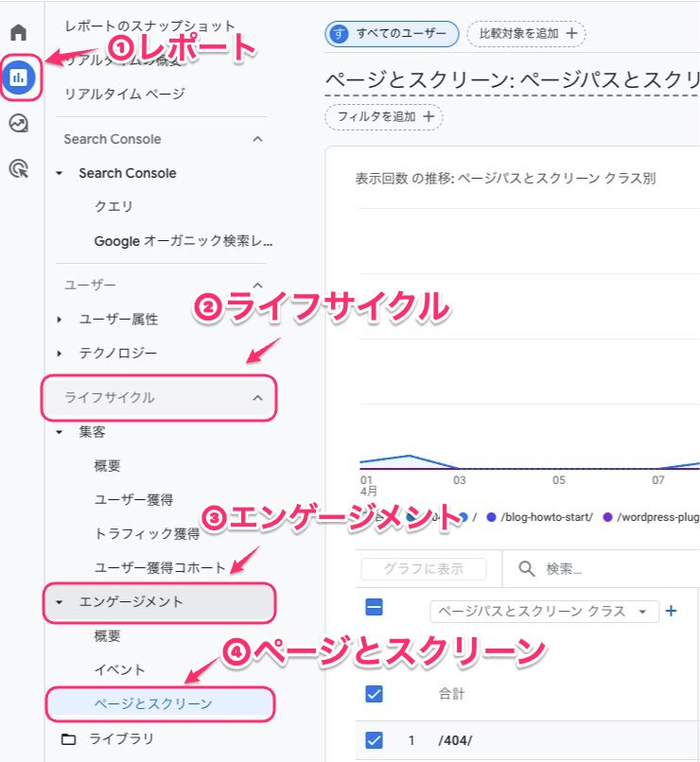Open the Home icon in left rail
Image resolution: width=700 pixels, height=762 pixels.
click(18, 33)
